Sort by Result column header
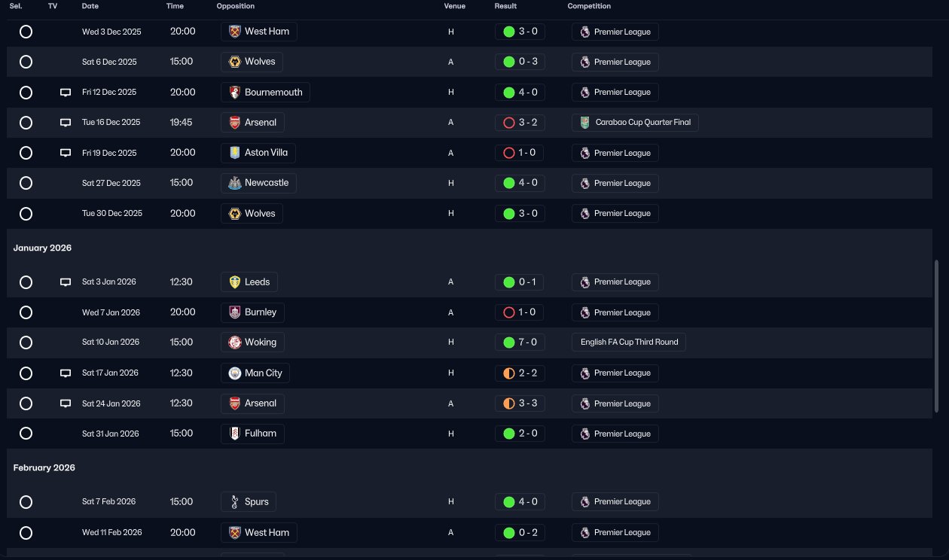The height and width of the screenshot is (560, 949). pyautogui.click(x=505, y=6)
